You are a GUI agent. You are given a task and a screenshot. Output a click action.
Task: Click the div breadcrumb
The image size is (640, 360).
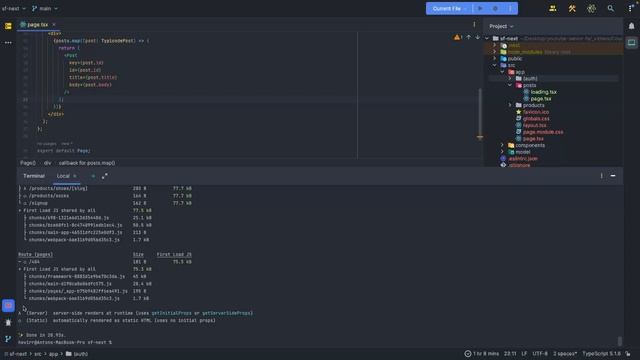point(48,163)
